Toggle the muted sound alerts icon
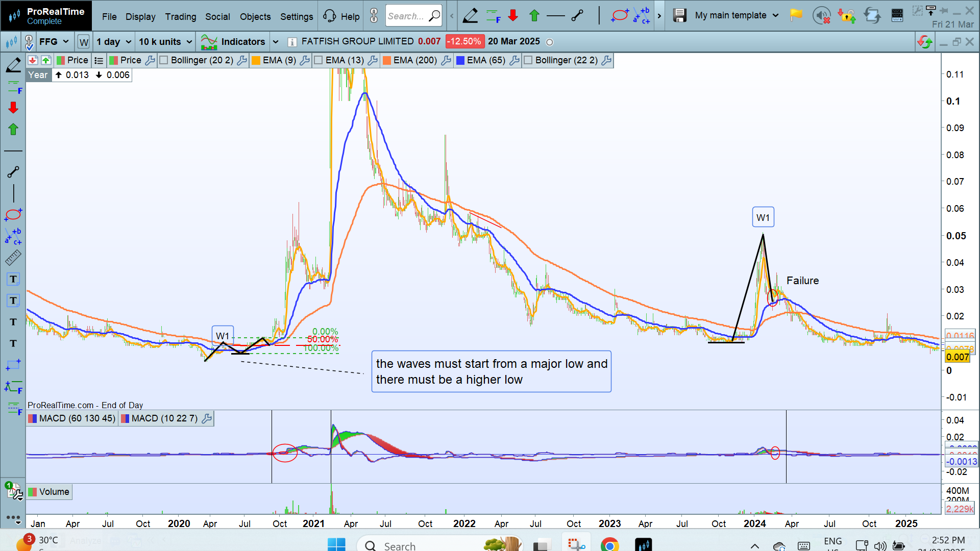The width and height of the screenshot is (980, 551). coord(822,16)
